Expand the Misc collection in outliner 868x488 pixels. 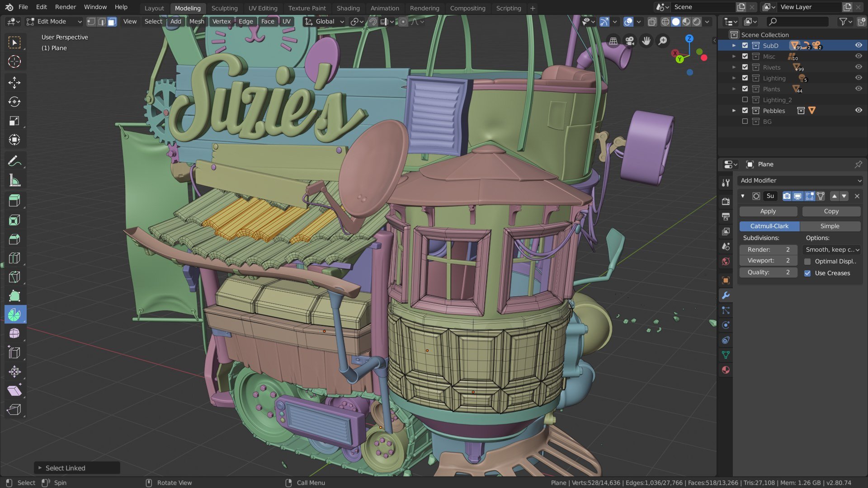pyautogui.click(x=734, y=56)
